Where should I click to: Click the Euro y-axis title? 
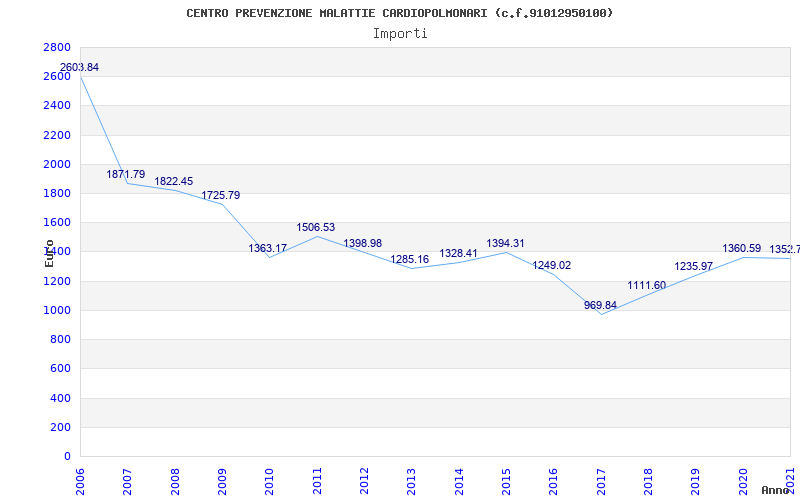[49, 252]
